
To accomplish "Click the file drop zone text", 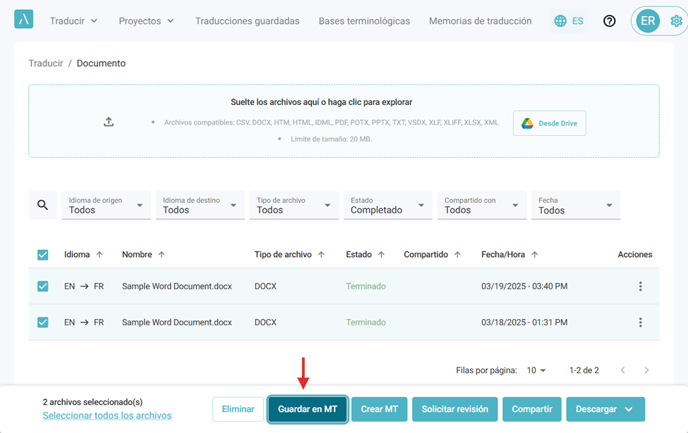I will point(322,102).
